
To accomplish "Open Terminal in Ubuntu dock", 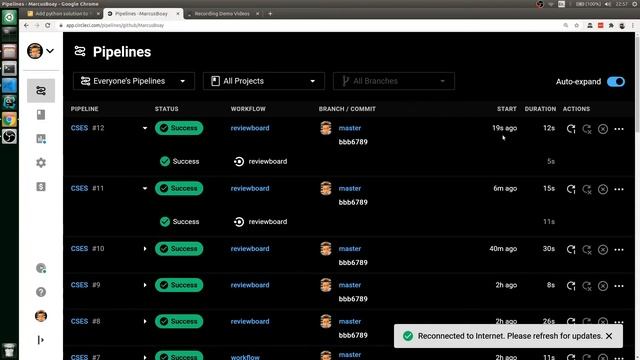I will 9,69.
